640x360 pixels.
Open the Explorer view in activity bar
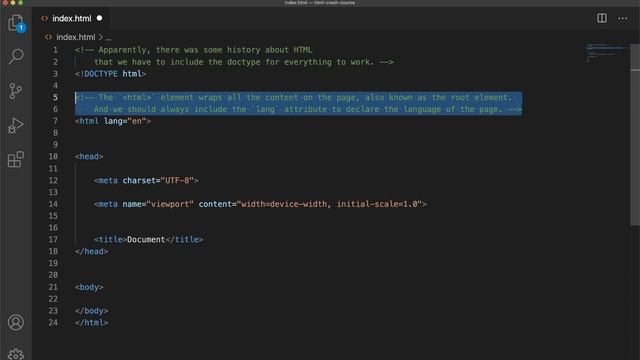[x=16, y=23]
